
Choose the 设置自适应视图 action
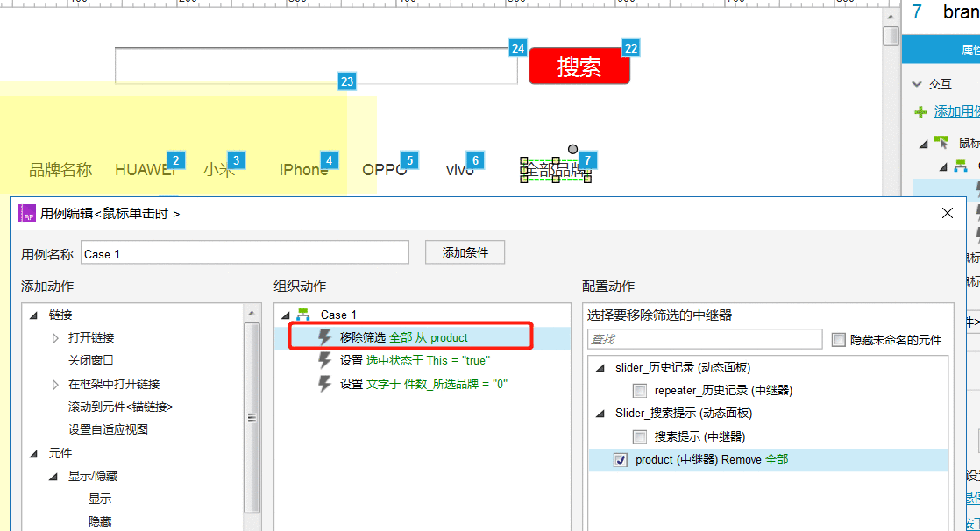pyautogui.click(x=108, y=429)
